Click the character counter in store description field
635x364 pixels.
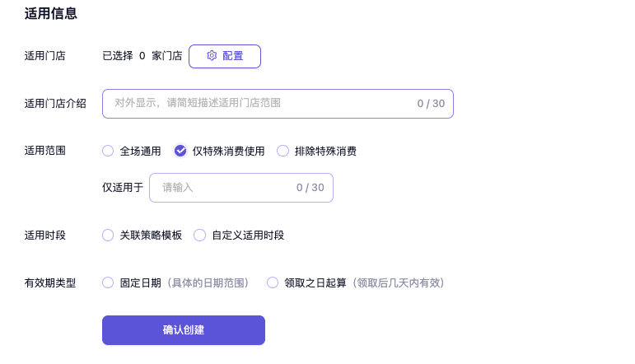(x=431, y=104)
